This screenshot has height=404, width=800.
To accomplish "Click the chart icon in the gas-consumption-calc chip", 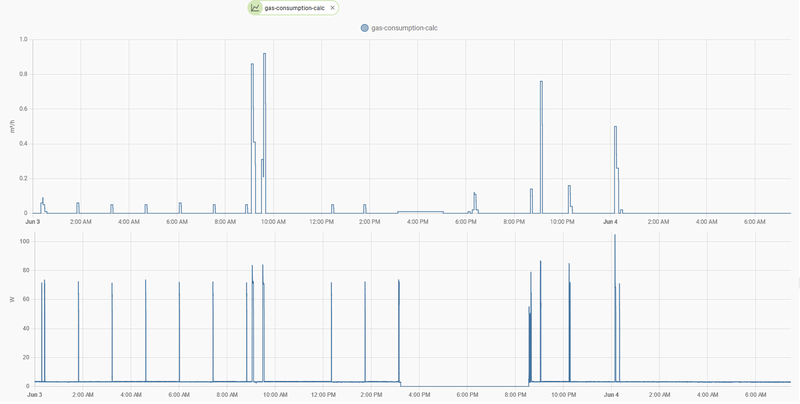I will click(255, 8).
